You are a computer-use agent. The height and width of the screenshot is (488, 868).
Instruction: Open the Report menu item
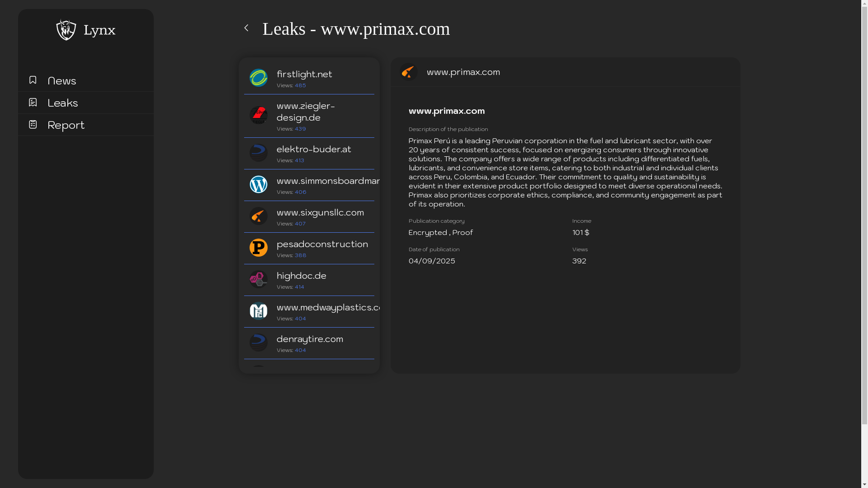point(66,125)
